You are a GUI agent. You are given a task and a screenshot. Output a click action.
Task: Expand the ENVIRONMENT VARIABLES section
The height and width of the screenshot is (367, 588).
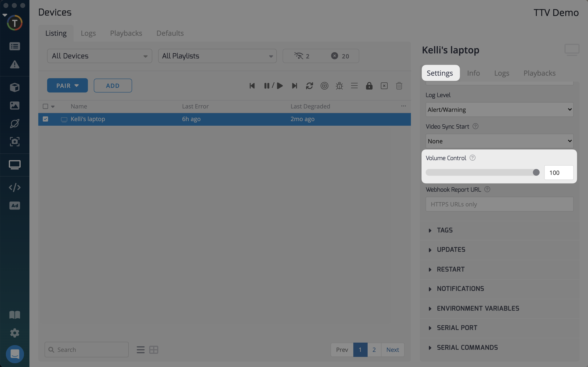[478, 308]
